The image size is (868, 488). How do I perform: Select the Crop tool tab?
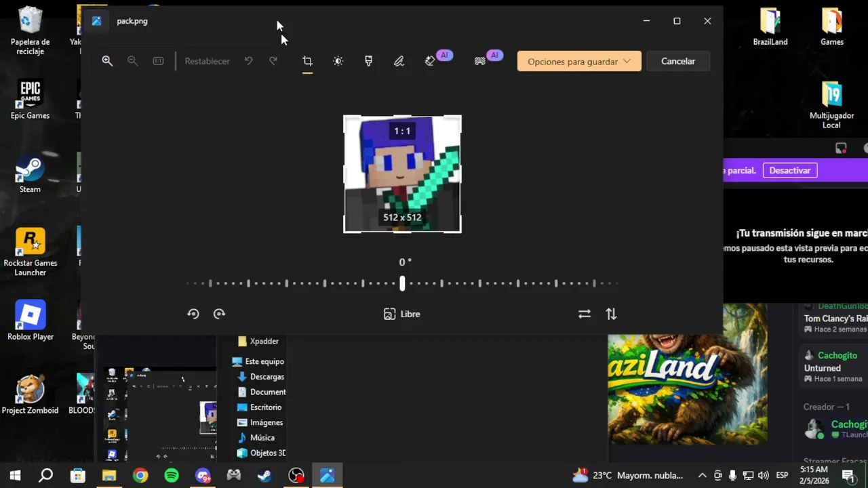[x=307, y=61]
